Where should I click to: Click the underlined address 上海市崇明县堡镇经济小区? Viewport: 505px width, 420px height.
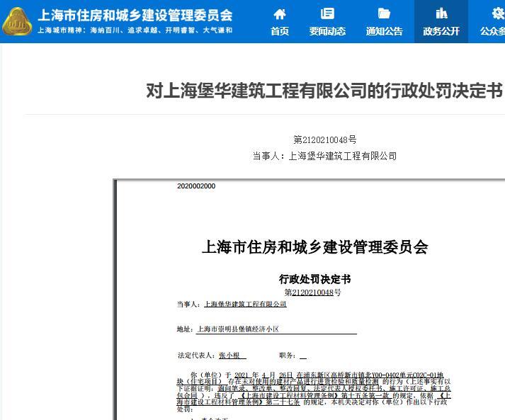pyautogui.click(x=237, y=329)
